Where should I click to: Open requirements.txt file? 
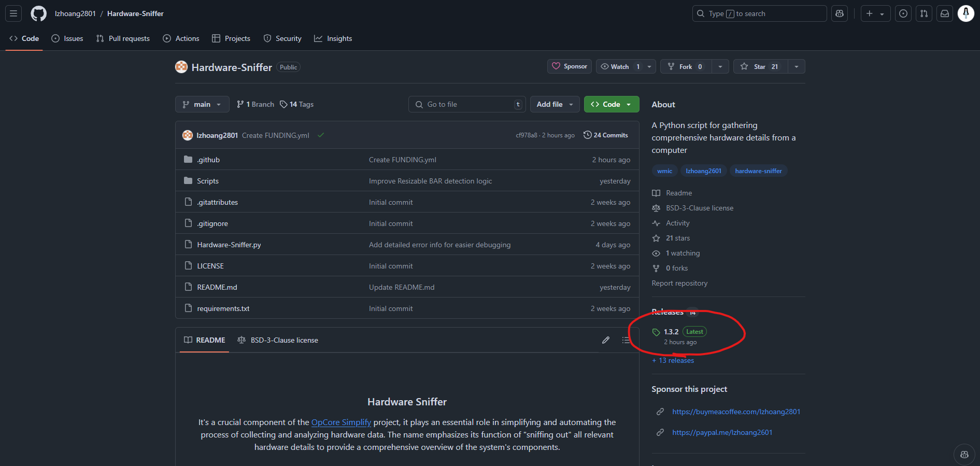point(223,308)
